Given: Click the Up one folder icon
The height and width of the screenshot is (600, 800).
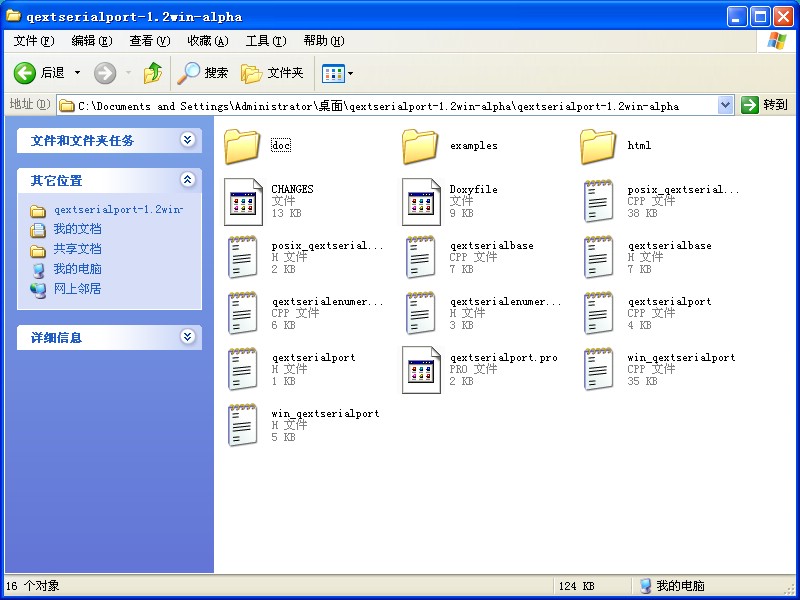Looking at the screenshot, I should click(153, 73).
